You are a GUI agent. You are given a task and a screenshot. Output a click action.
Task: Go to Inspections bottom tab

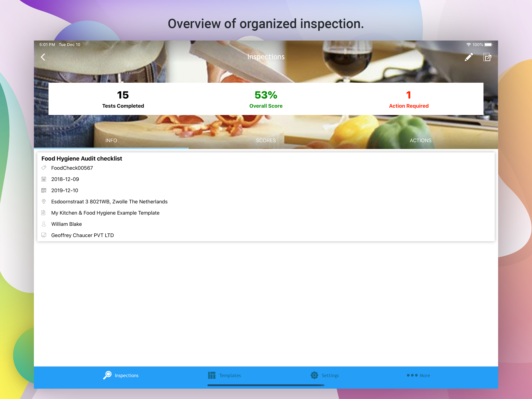click(x=121, y=375)
